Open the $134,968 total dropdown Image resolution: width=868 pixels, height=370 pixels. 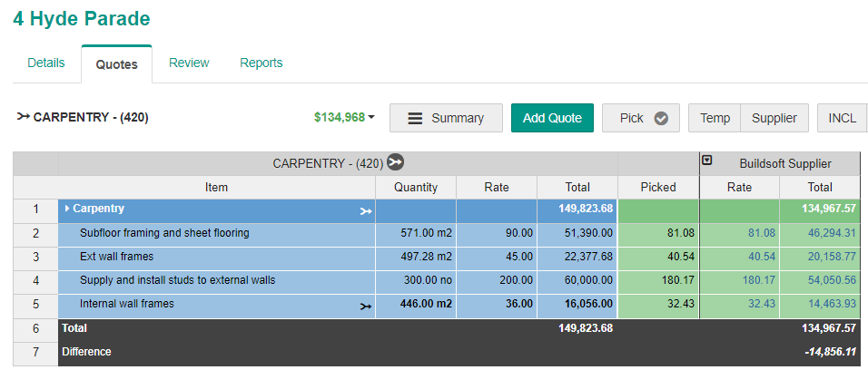coord(345,118)
